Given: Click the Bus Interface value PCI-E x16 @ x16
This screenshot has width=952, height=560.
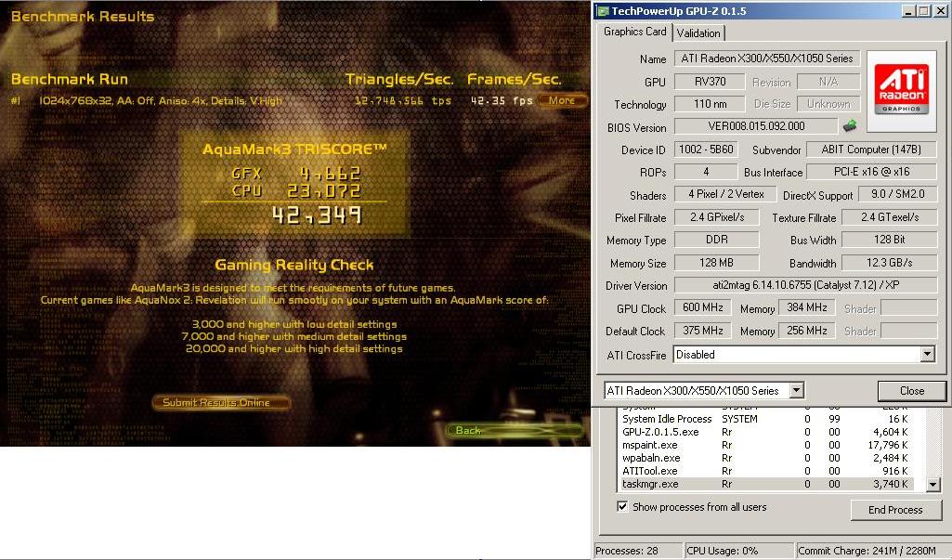Looking at the screenshot, I should (870, 172).
